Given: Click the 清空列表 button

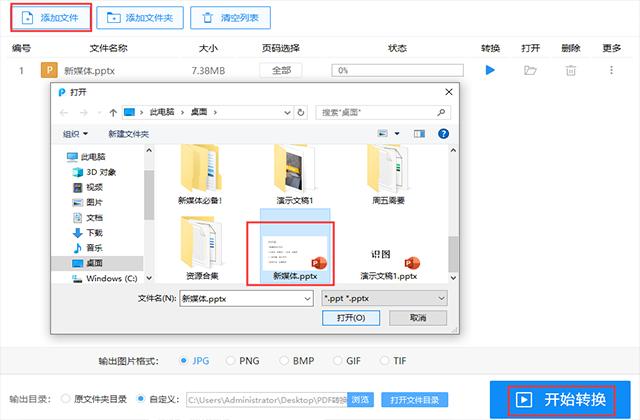Looking at the screenshot, I should coord(230,18).
